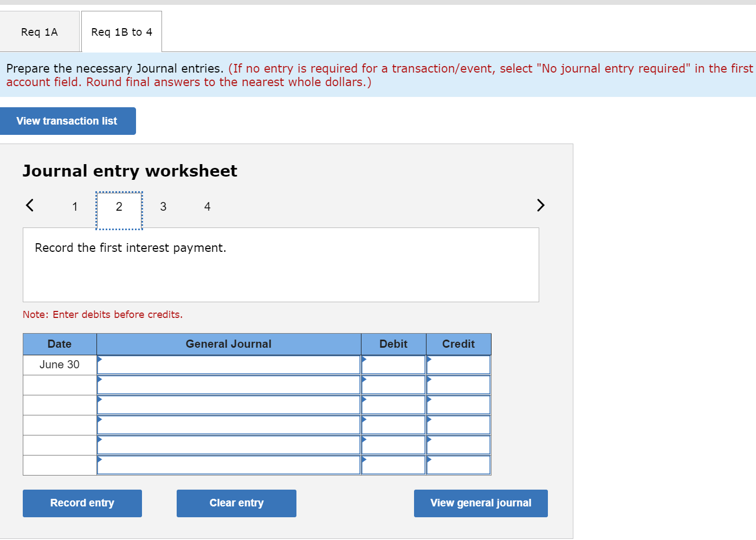Viewport: 756px width, 540px height.
Task: Focus the Debit field in the sixth row
Action: pos(393,465)
